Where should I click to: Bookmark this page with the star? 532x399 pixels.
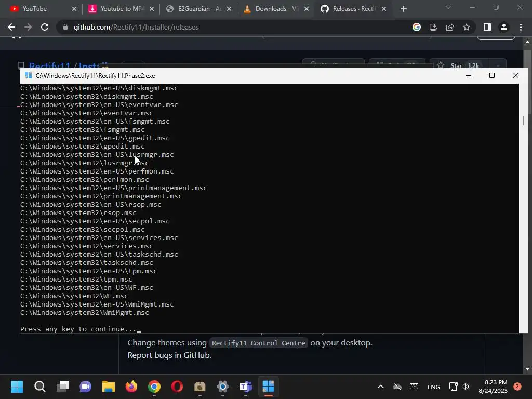click(x=467, y=27)
